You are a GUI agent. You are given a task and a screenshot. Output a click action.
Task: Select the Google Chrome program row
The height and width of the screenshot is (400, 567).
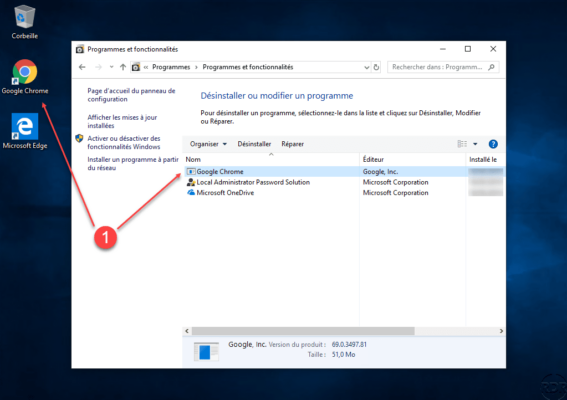[344, 171]
